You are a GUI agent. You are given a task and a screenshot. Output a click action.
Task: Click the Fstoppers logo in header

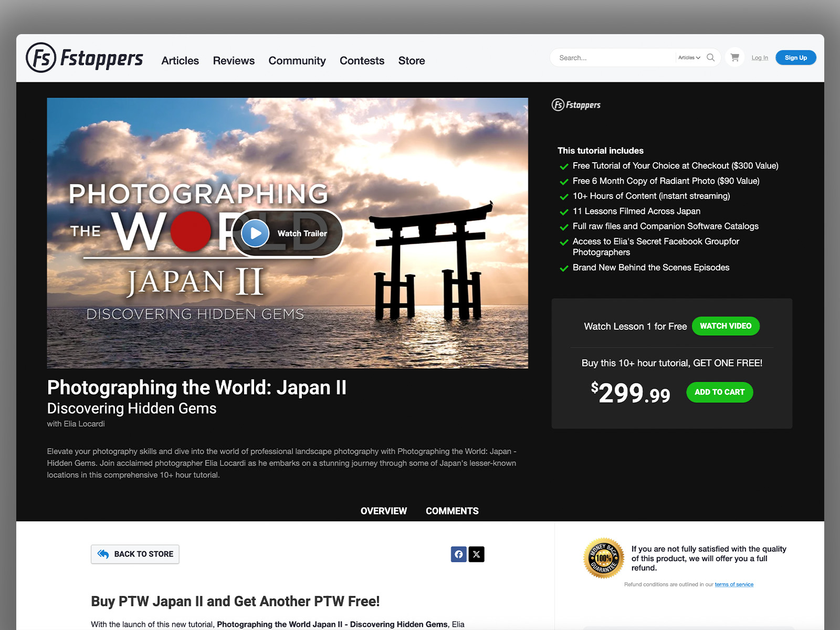85,58
